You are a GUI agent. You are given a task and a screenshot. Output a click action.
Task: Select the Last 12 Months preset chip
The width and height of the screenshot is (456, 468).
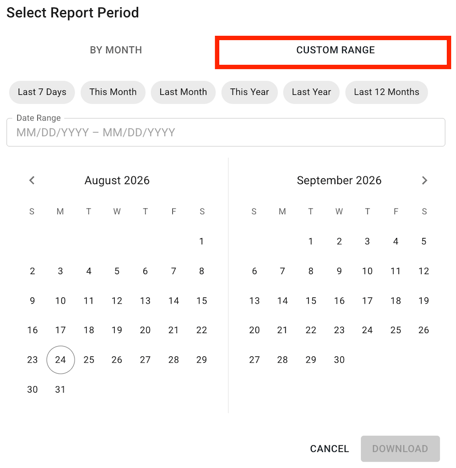[x=386, y=92]
